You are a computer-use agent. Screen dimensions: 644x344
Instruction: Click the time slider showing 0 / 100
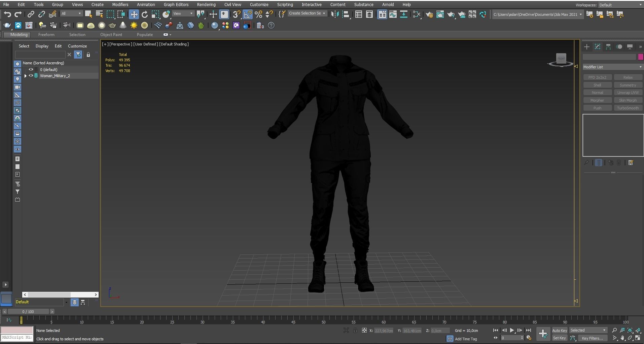click(28, 312)
